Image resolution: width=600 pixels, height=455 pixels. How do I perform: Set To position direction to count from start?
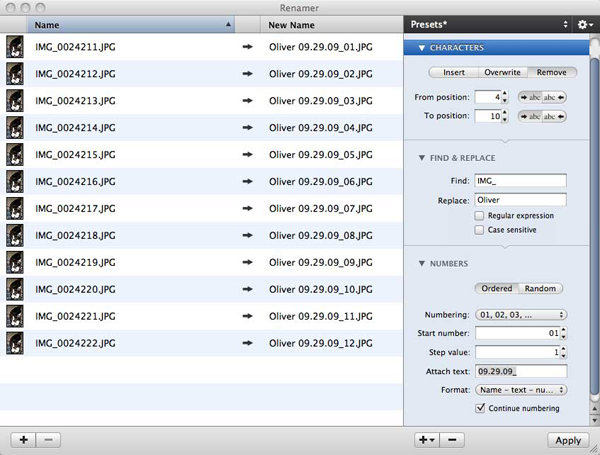tap(529, 115)
